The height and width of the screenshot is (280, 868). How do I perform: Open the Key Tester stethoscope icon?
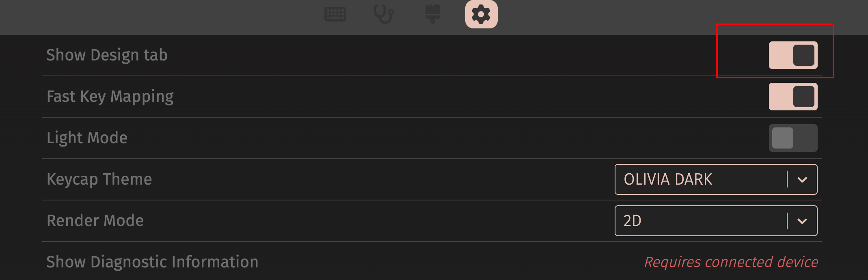click(x=384, y=15)
